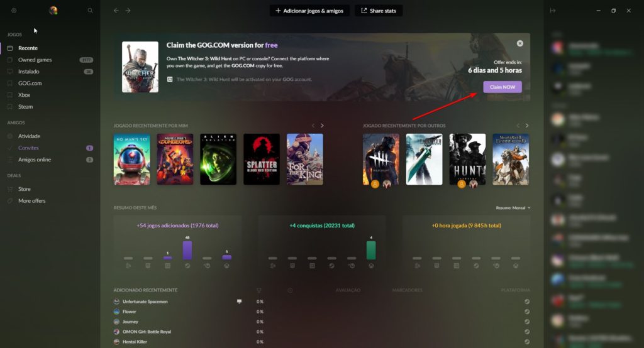The width and height of the screenshot is (644, 348).
Task: Open For The King game tile
Action: pyautogui.click(x=305, y=159)
